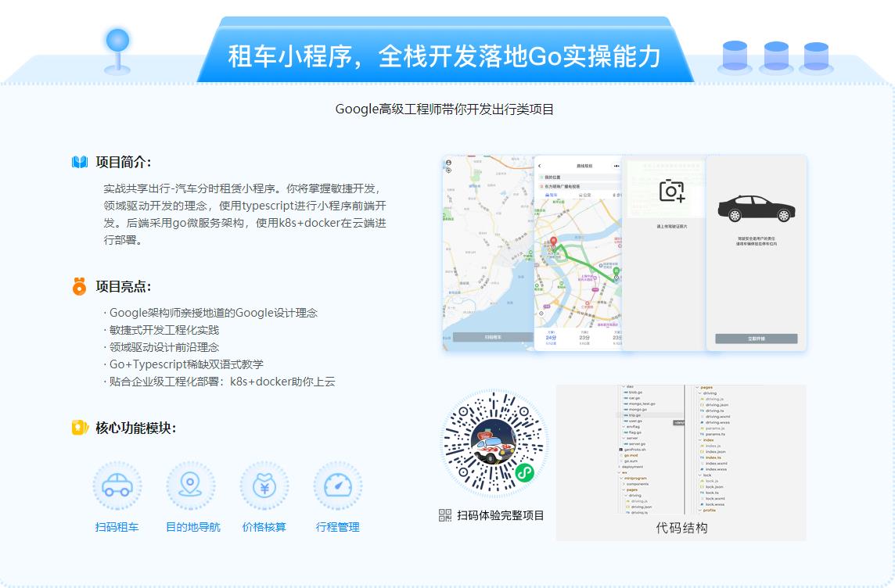Screen dimensions: 895x588
Task: Click the bullet Go+Typescript稀缺双语式教学
Action: 184,364
